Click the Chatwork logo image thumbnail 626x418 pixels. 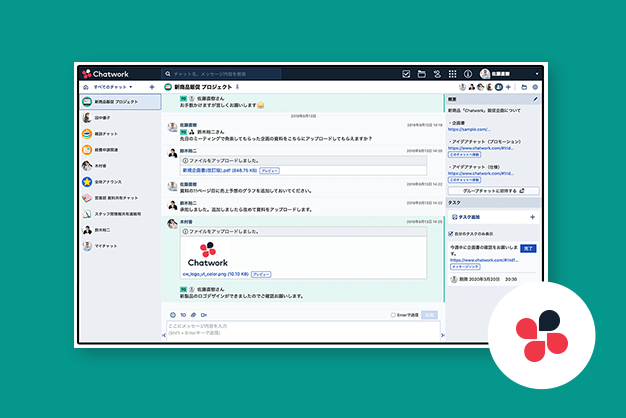coord(208,254)
